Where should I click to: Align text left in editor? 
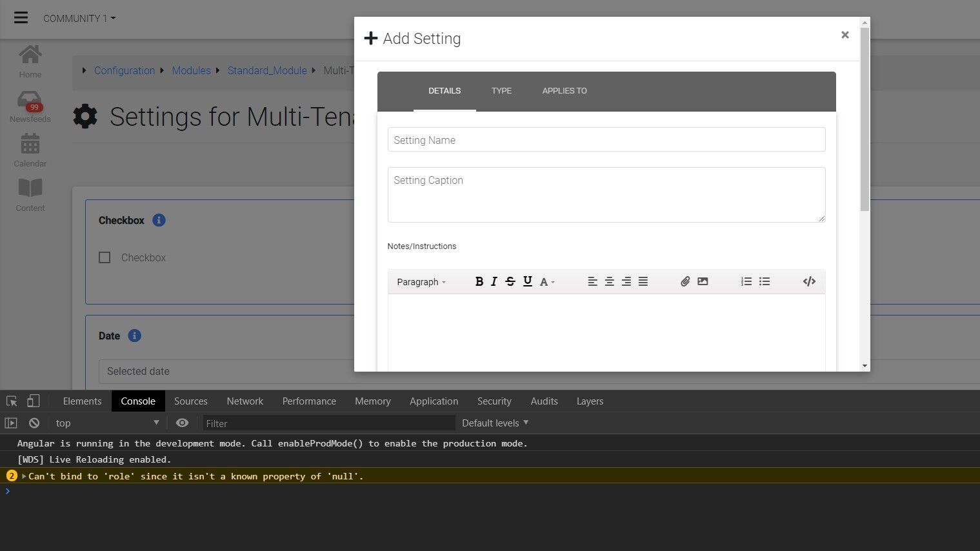pyautogui.click(x=592, y=281)
